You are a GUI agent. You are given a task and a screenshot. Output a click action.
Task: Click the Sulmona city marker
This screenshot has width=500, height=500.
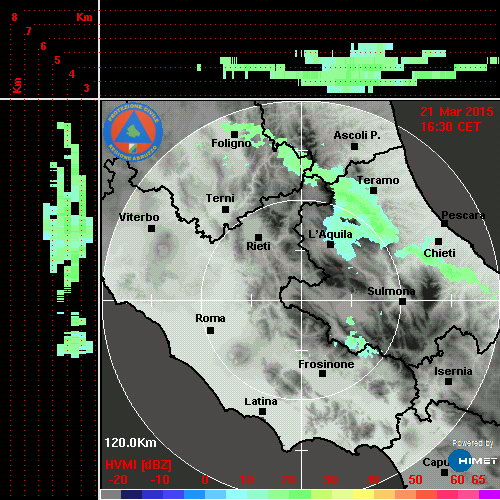tap(402, 301)
